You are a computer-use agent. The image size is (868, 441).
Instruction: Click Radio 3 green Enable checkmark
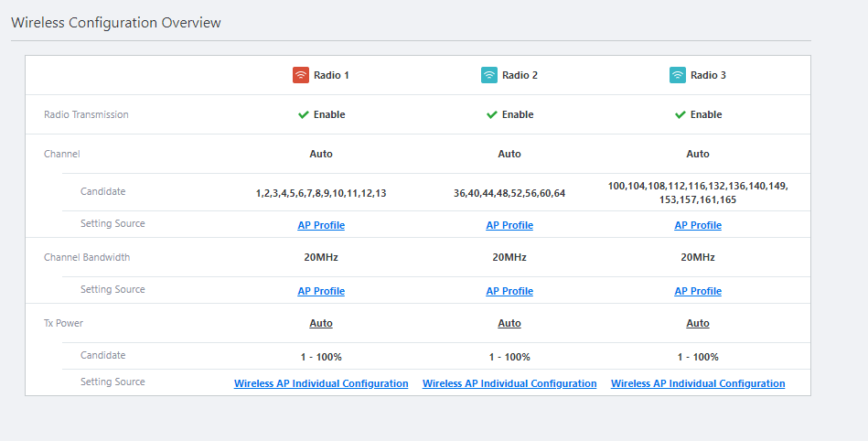tap(680, 115)
